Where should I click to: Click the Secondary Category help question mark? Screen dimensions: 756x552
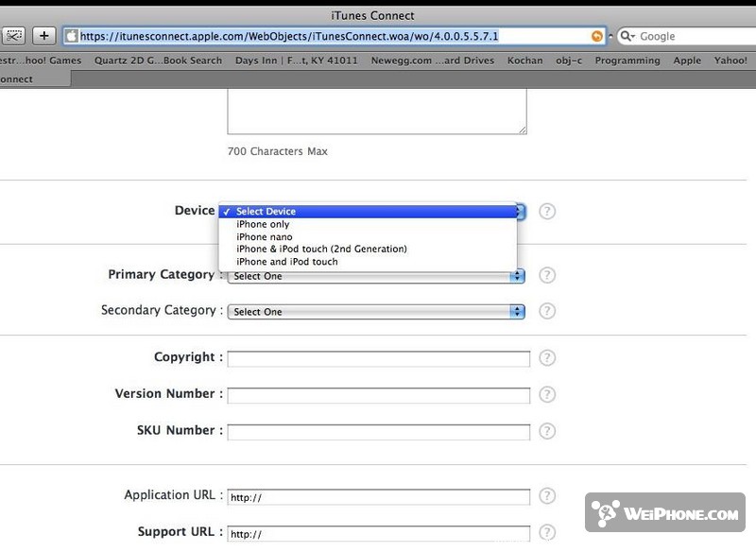[x=547, y=311]
